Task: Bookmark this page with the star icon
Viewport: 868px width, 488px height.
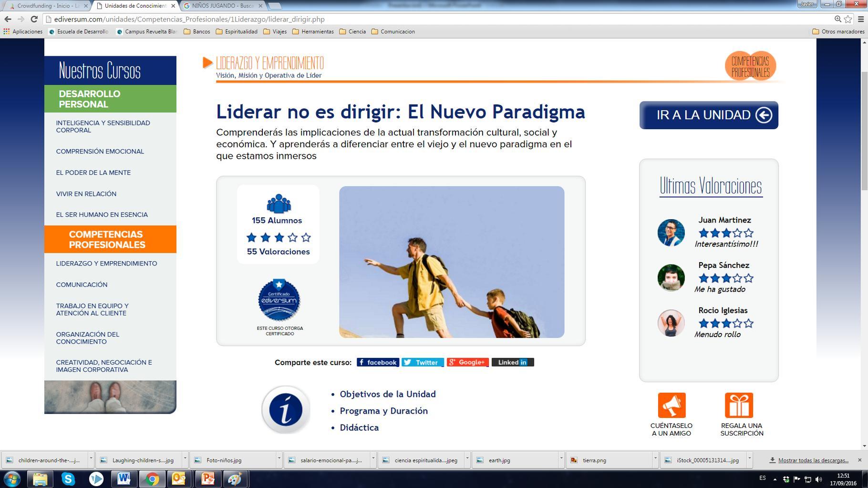Action: coord(848,19)
